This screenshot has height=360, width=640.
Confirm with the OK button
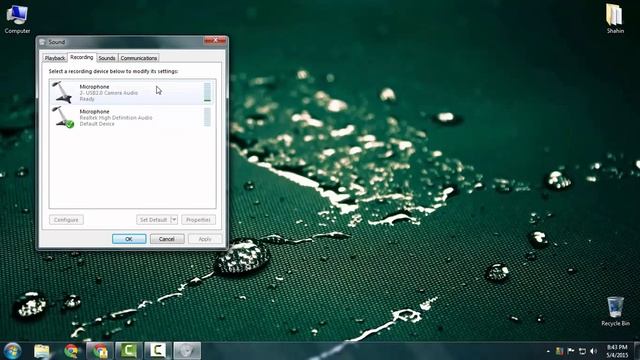(x=129, y=239)
